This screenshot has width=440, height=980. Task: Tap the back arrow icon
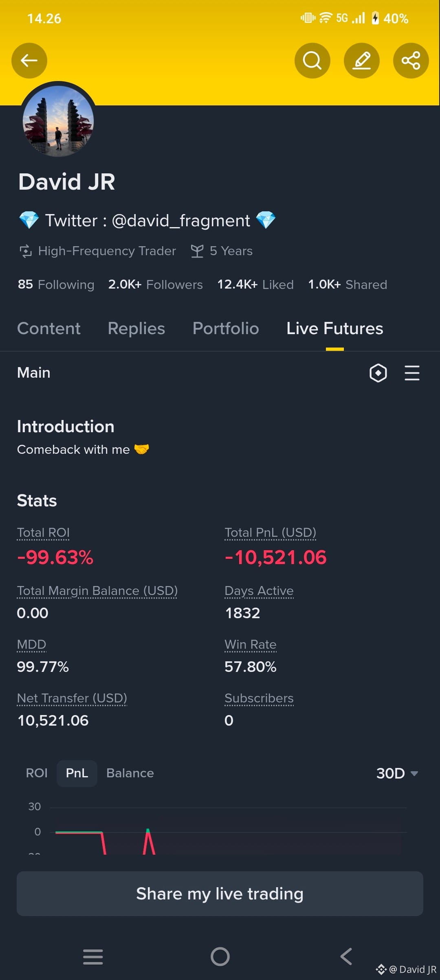tap(29, 61)
